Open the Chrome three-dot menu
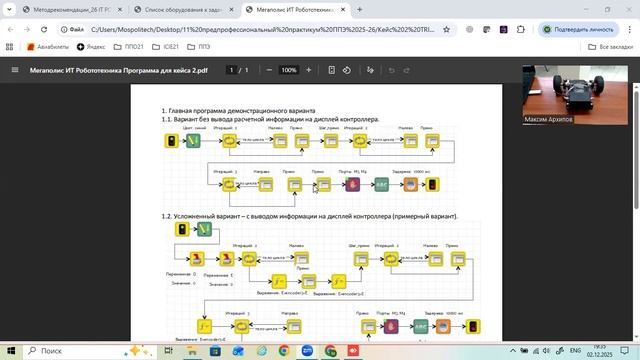Image resolution: width=640 pixels, height=360 pixels. click(x=629, y=29)
